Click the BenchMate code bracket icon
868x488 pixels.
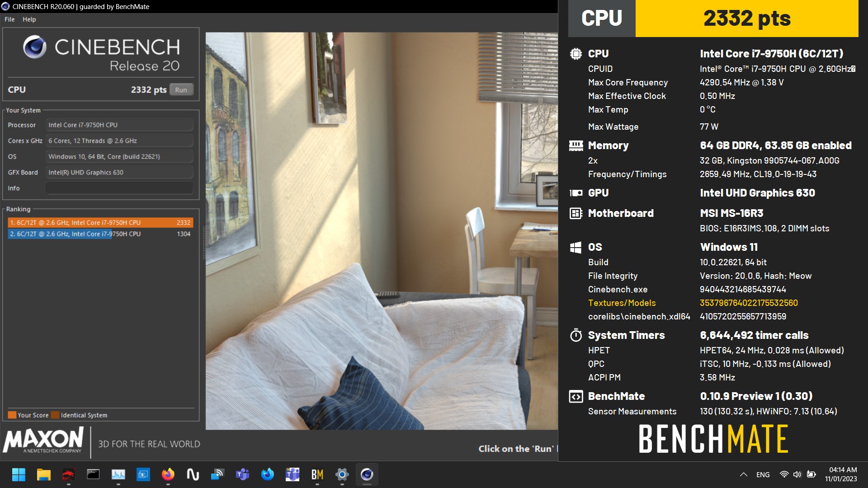(576, 396)
